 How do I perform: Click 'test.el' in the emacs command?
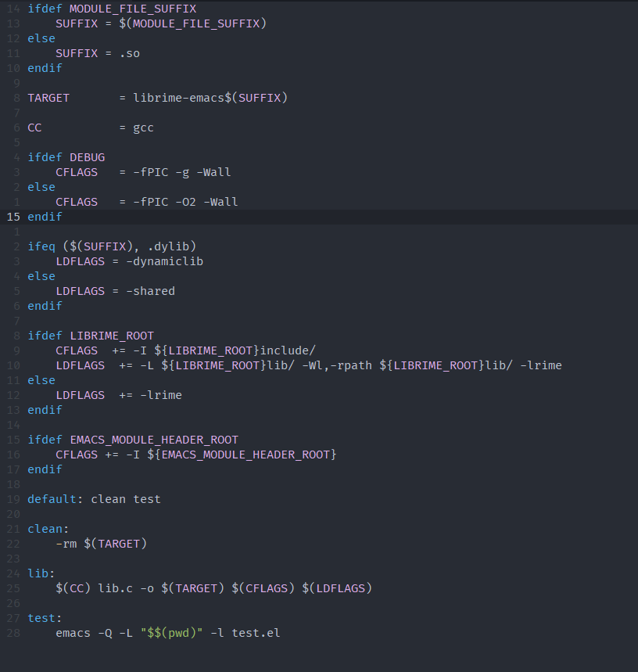pos(256,633)
